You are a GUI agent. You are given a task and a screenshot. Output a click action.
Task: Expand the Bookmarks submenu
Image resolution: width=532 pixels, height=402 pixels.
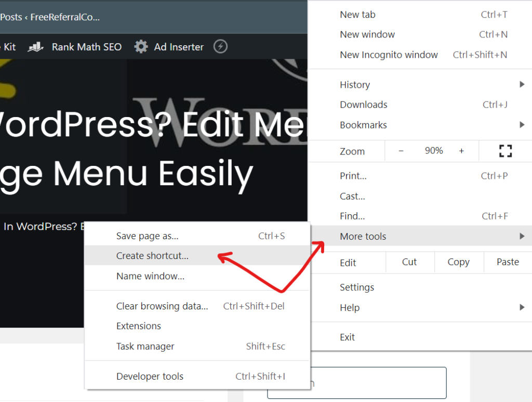coord(363,125)
